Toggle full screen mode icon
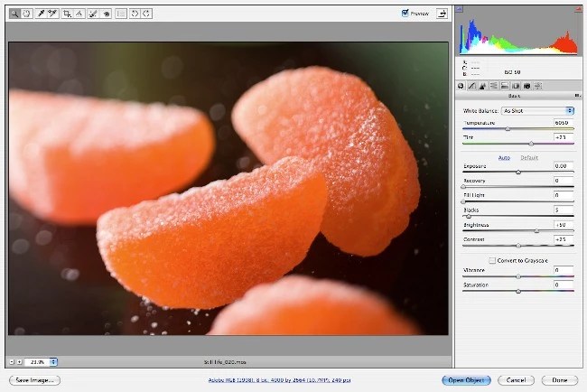The width and height of the screenshot is (587, 392). (x=443, y=14)
